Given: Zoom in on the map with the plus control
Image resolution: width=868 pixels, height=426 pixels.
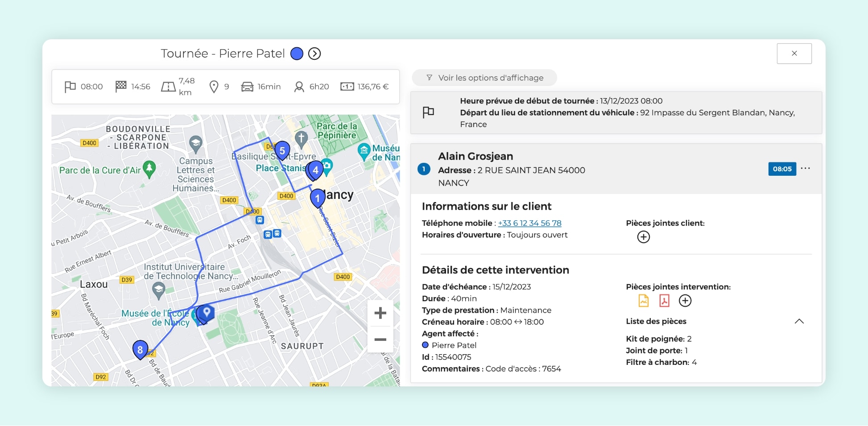Looking at the screenshot, I should click(380, 313).
